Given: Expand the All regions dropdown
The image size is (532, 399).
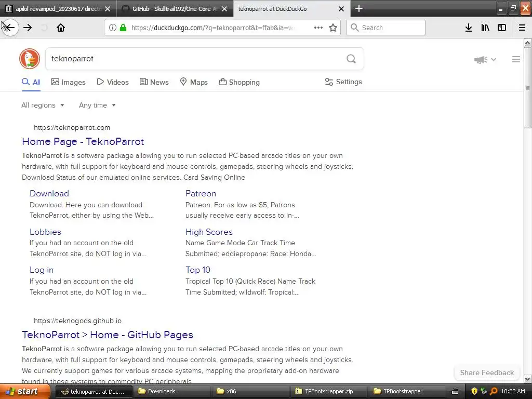Looking at the screenshot, I should (43, 105).
